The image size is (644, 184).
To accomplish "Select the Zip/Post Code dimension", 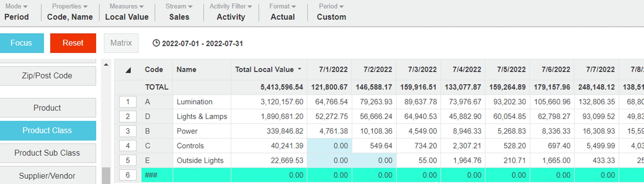I will click(47, 76).
